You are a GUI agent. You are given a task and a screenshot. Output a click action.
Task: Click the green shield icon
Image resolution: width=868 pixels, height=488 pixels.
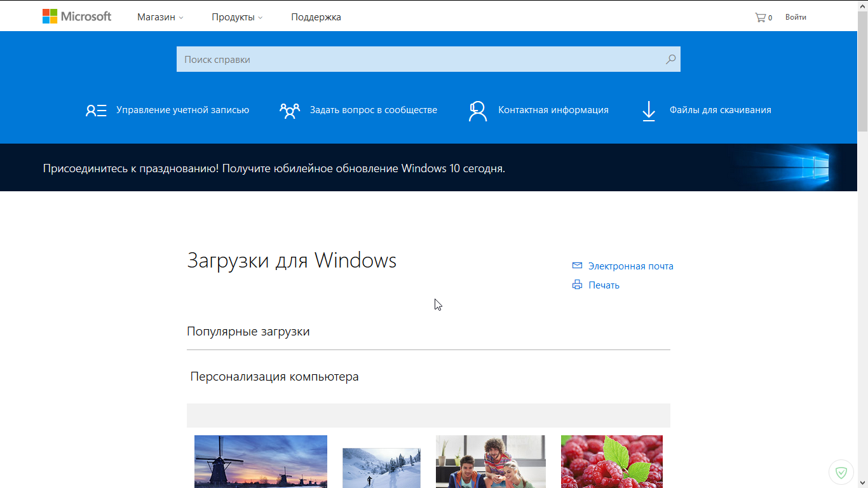click(x=841, y=472)
